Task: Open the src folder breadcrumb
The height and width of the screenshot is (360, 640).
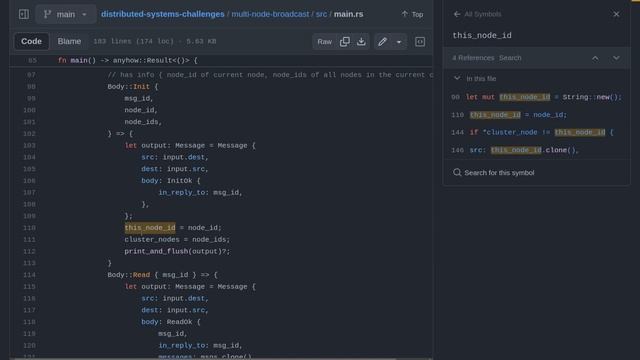Action: pos(321,14)
